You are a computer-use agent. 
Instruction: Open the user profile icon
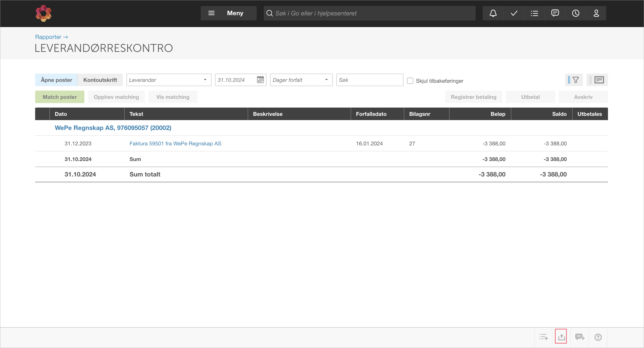click(596, 13)
